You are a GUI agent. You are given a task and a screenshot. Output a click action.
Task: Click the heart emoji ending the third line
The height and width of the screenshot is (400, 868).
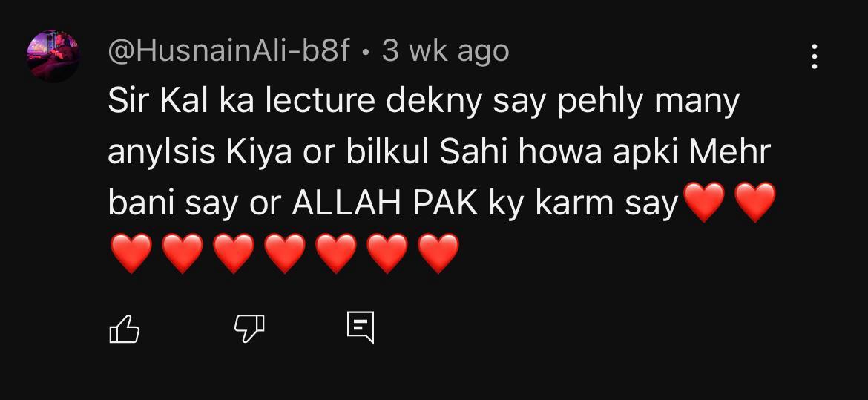[x=755, y=203]
